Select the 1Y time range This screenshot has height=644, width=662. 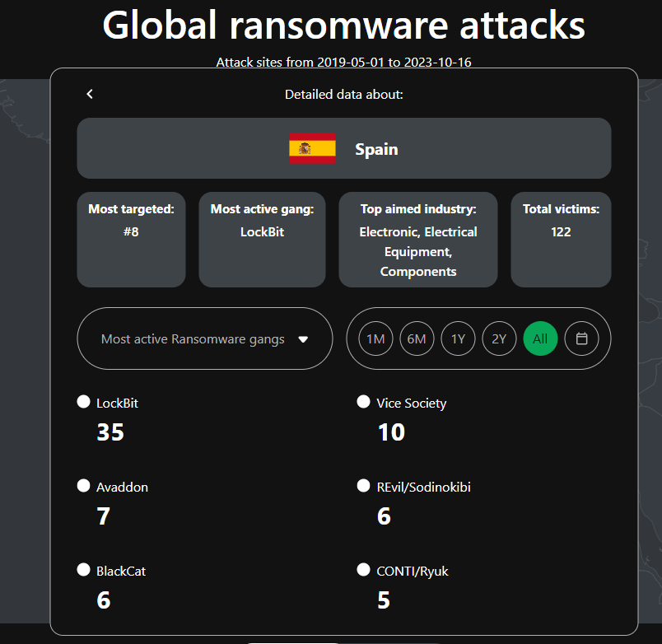click(458, 338)
